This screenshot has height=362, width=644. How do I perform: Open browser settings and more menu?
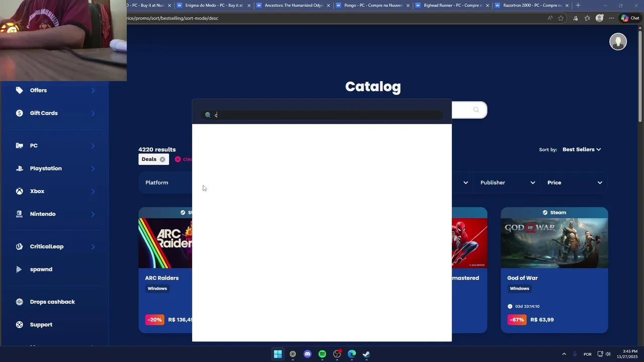(611, 18)
